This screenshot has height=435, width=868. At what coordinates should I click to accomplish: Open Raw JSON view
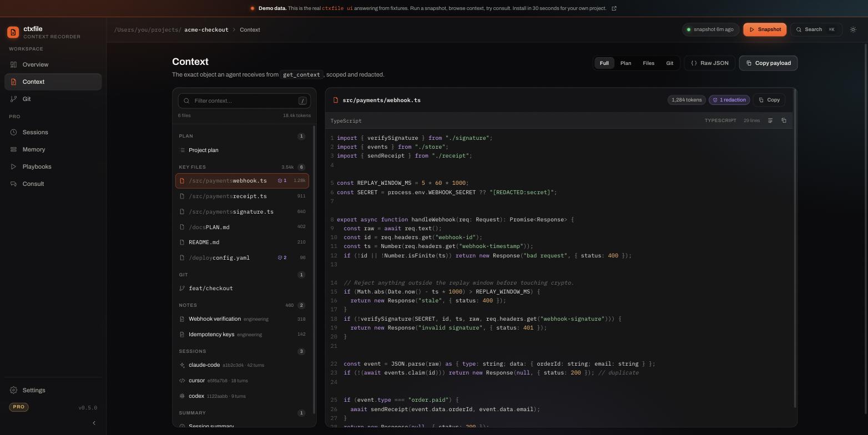click(x=710, y=63)
